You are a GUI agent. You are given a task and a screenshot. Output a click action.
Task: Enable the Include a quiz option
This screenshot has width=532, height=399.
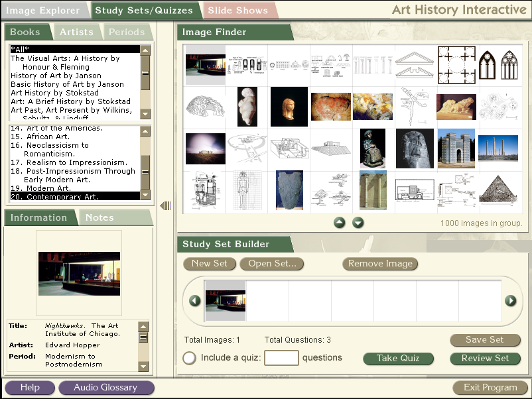click(189, 358)
